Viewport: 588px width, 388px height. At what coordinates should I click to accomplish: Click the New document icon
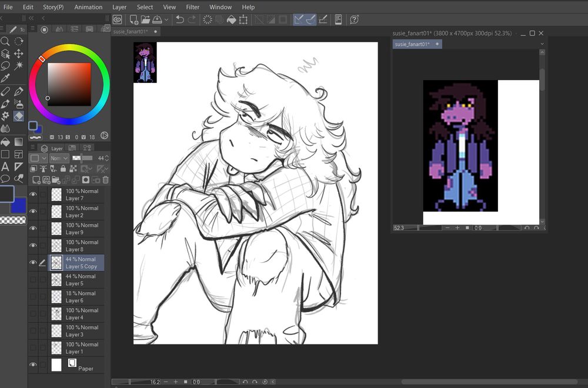coord(134,20)
